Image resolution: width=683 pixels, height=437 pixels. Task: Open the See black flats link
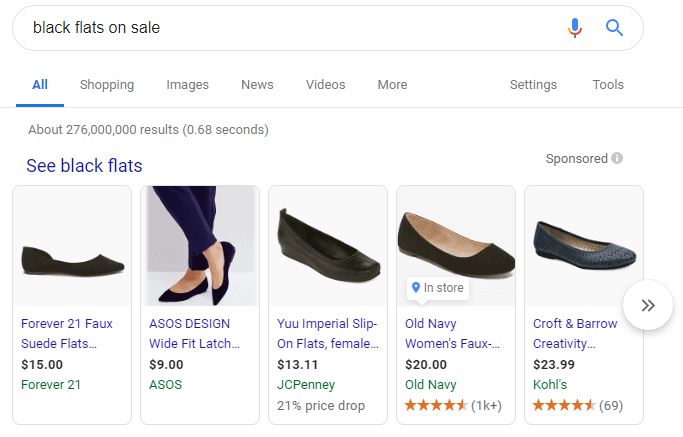point(84,166)
